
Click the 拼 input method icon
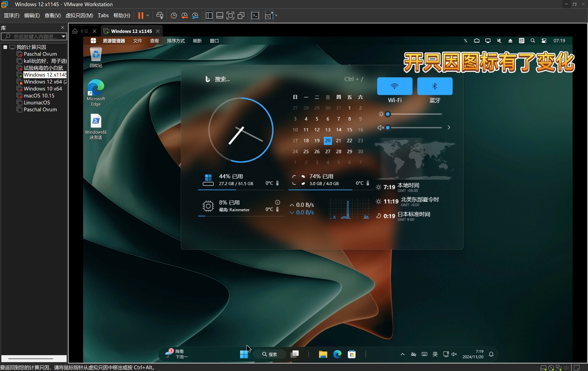pos(521,41)
